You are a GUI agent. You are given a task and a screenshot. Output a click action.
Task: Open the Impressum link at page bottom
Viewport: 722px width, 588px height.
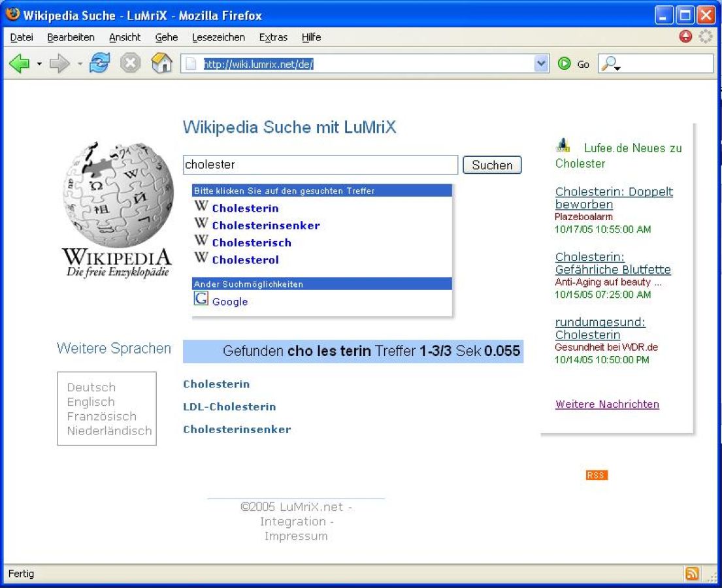pos(296,536)
